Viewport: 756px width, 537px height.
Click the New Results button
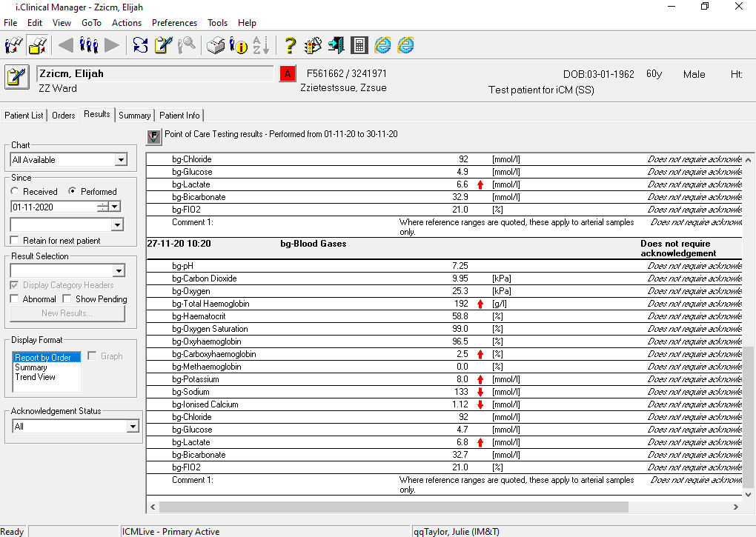click(x=67, y=313)
